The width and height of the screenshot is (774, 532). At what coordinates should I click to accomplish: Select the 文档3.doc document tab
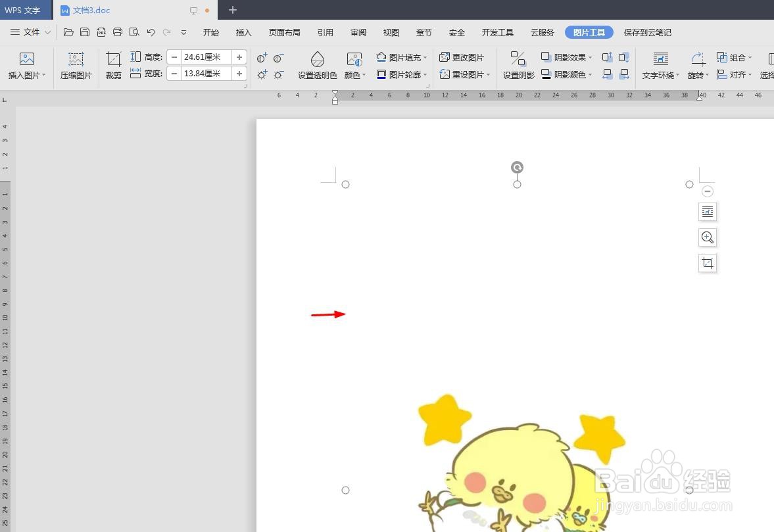click(135, 10)
